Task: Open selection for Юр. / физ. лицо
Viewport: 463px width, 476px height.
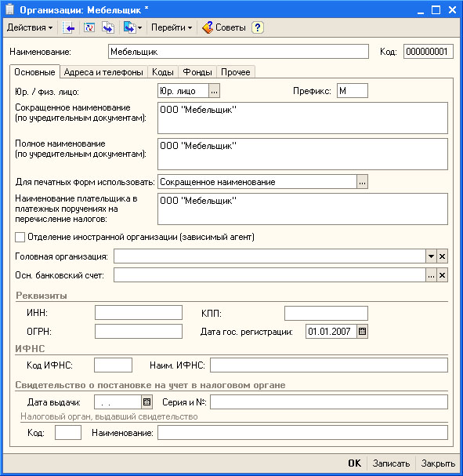Action: click(x=214, y=91)
